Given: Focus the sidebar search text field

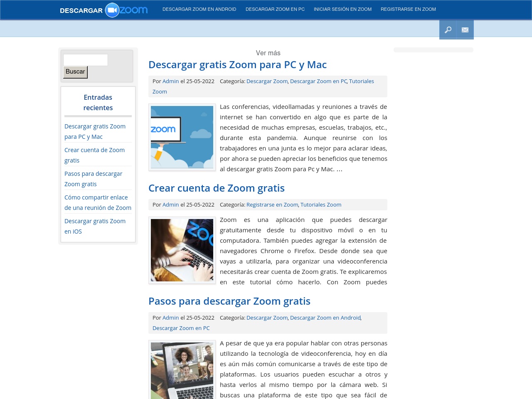Looking at the screenshot, I should click(x=86, y=60).
